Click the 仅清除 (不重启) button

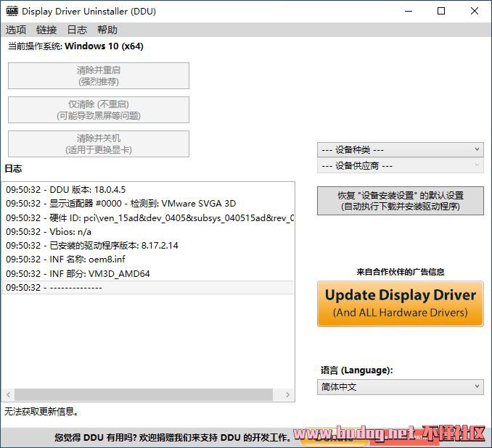(99, 110)
